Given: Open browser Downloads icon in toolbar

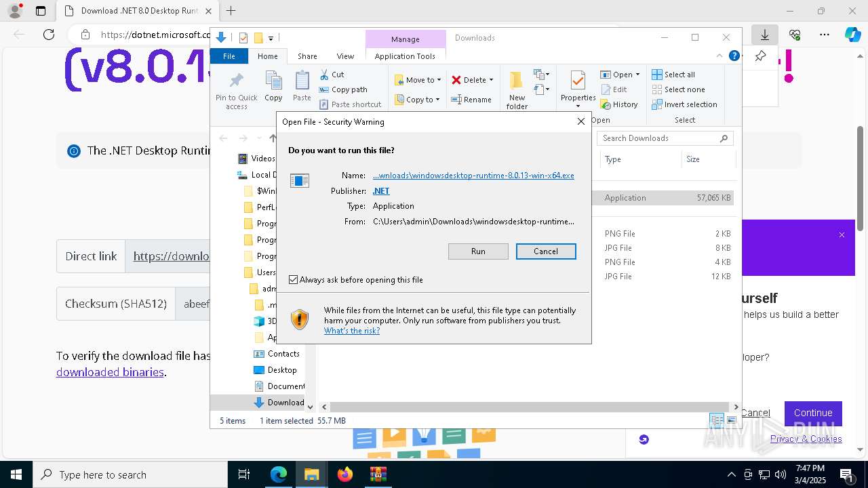Looking at the screenshot, I should [764, 35].
